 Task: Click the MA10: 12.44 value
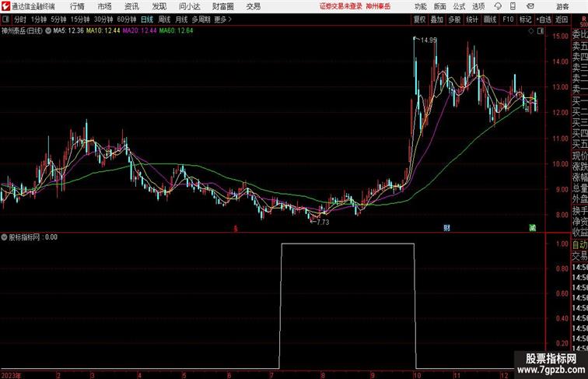[103, 31]
